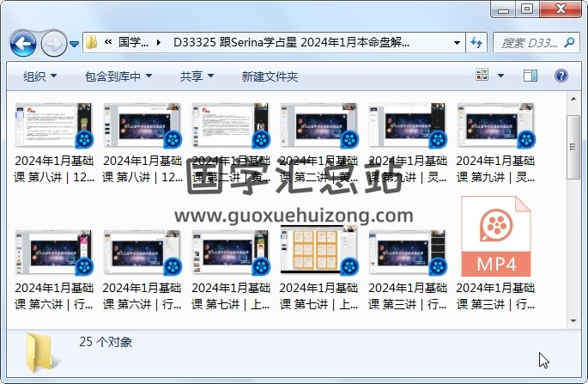Close the Explorer window
588x384 pixels.
(x=561, y=9)
